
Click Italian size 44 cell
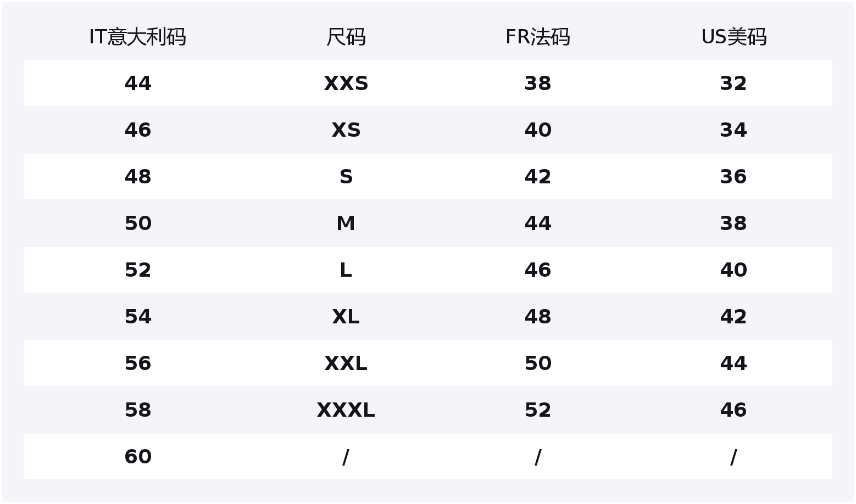click(x=137, y=83)
